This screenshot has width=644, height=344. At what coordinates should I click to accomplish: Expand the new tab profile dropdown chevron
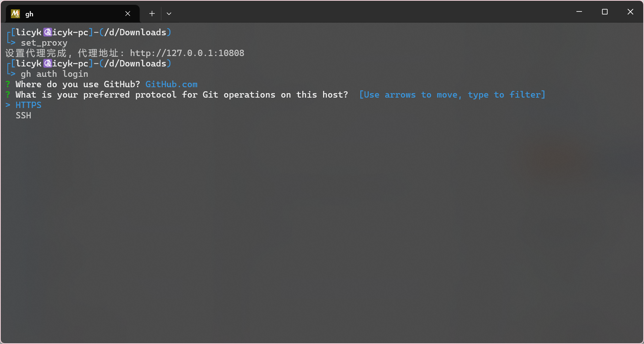[x=169, y=14]
